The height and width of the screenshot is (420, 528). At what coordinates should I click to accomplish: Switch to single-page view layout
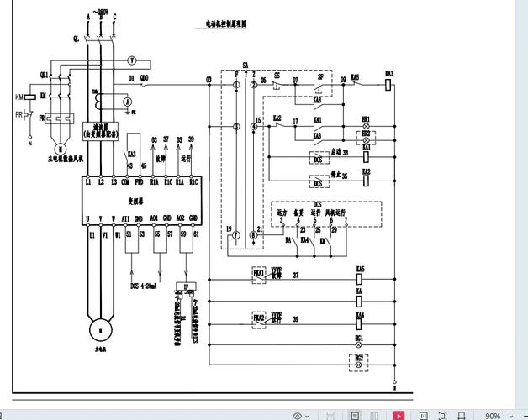pyautogui.click(x=356, y=415)
